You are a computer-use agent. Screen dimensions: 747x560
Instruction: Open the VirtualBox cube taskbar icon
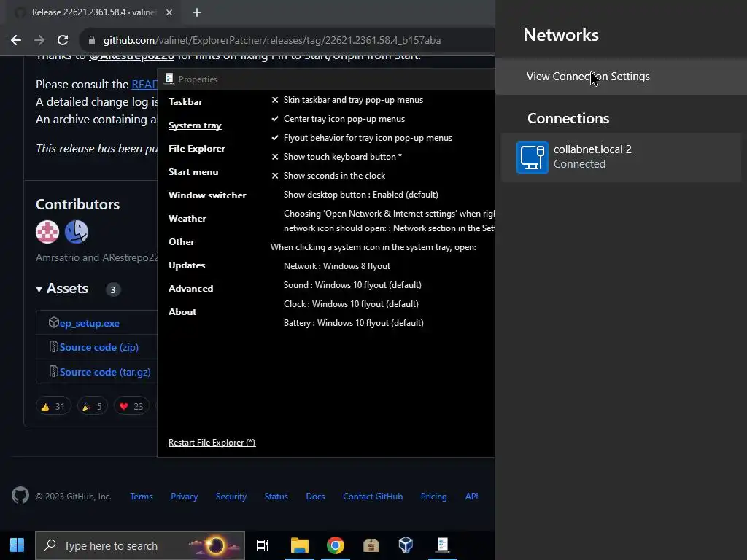[406, 545]
